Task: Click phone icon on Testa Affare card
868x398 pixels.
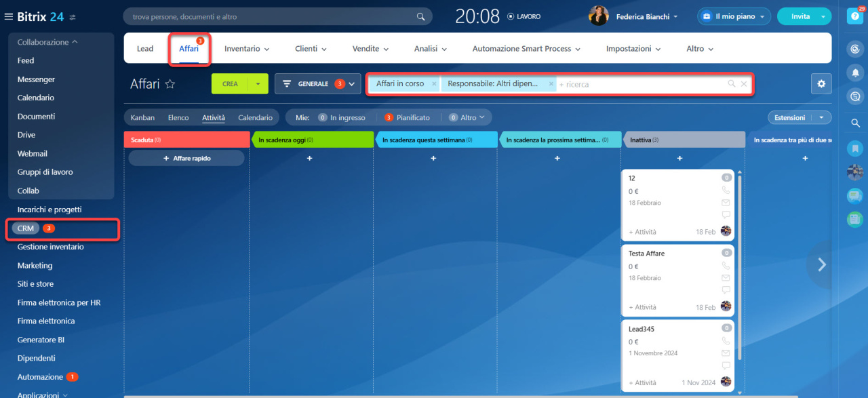Action: (726, 266)
